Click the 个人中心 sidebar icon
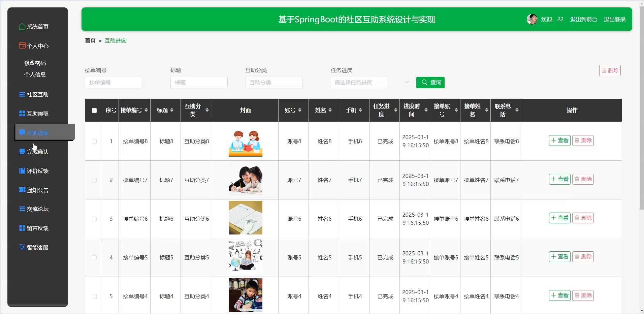Image resolution: width=644 pixels, height=314 pixels. pyautogui.click(x=22, y=45)
